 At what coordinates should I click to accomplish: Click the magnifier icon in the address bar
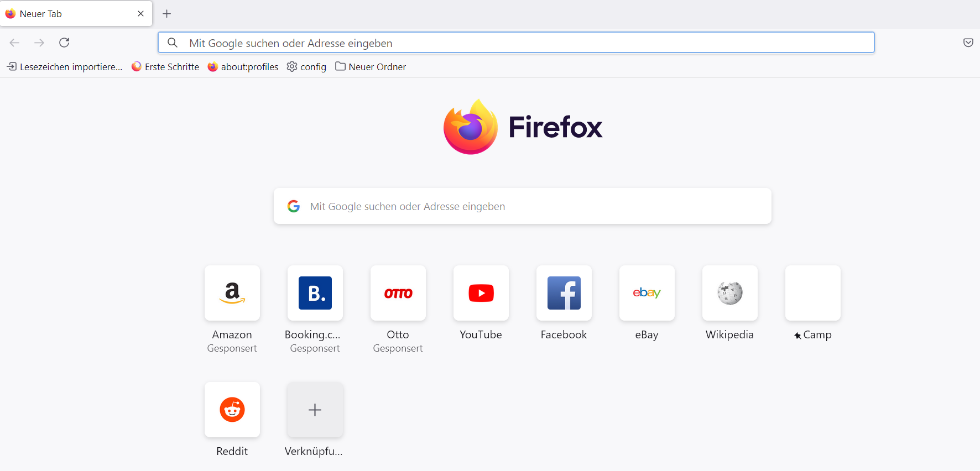click(x=173, y=43)
